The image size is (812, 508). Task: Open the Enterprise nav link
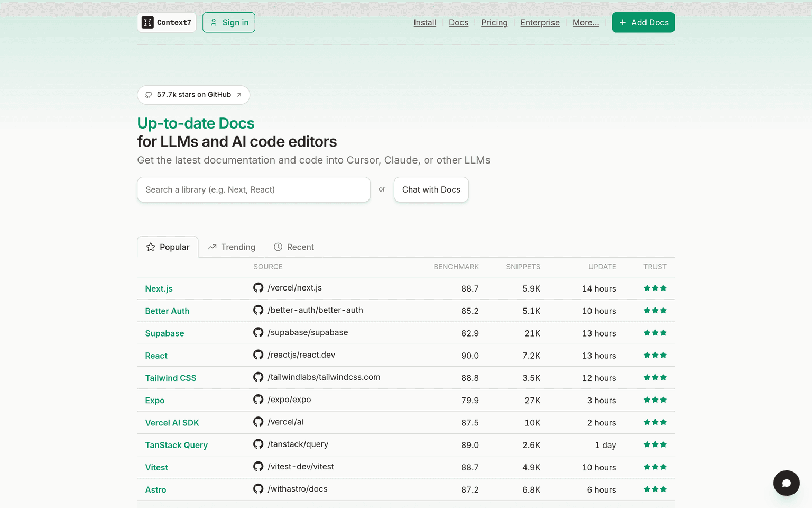[x=540, y=22]
